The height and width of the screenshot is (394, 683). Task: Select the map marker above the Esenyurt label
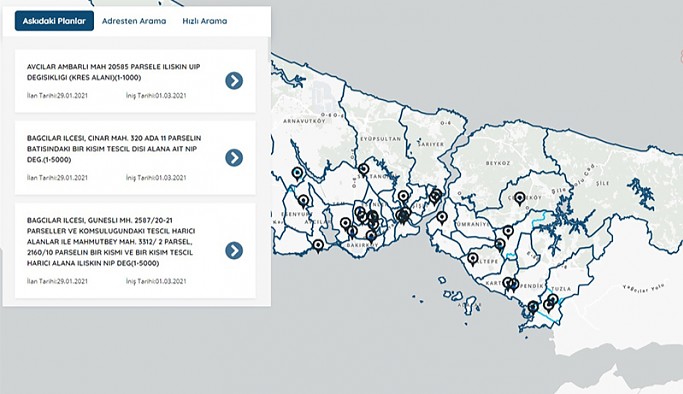(304, 202)
